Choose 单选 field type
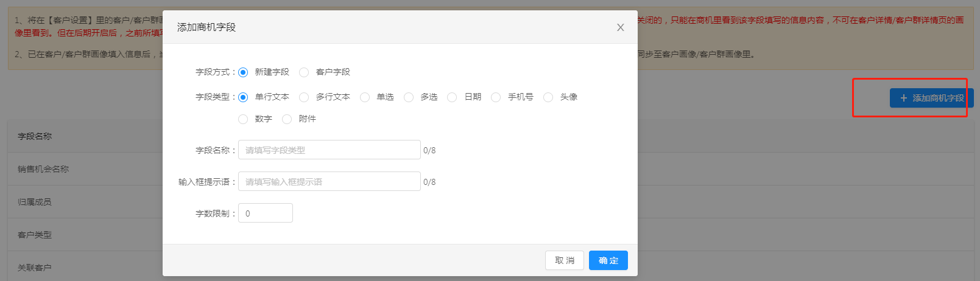 point(365,97)
